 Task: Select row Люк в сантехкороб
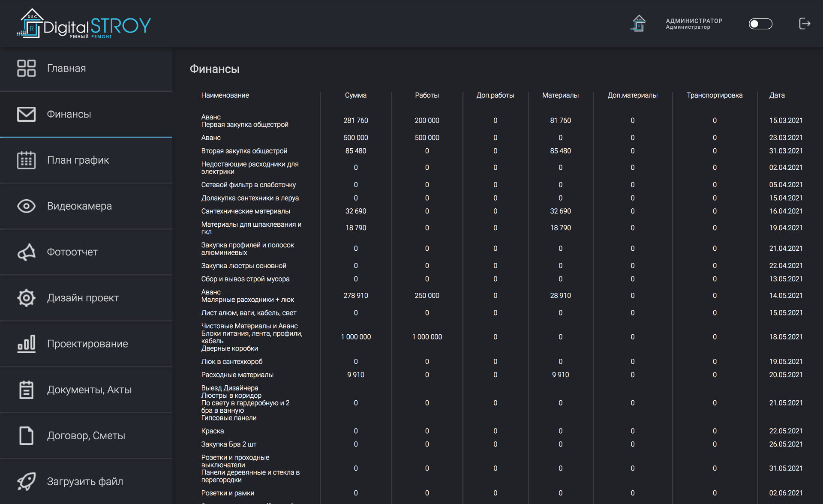pyautogui.click(x=502, y=362)
